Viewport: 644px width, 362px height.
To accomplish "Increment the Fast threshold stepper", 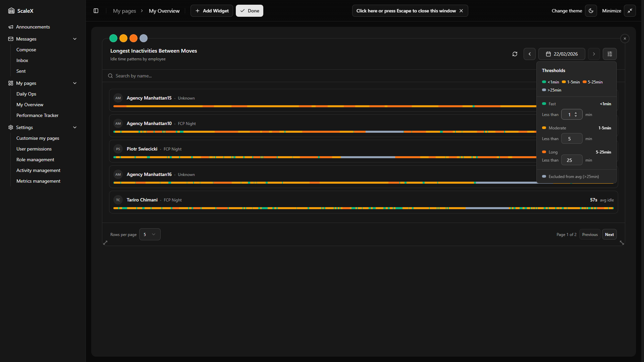I will point(576,113).
